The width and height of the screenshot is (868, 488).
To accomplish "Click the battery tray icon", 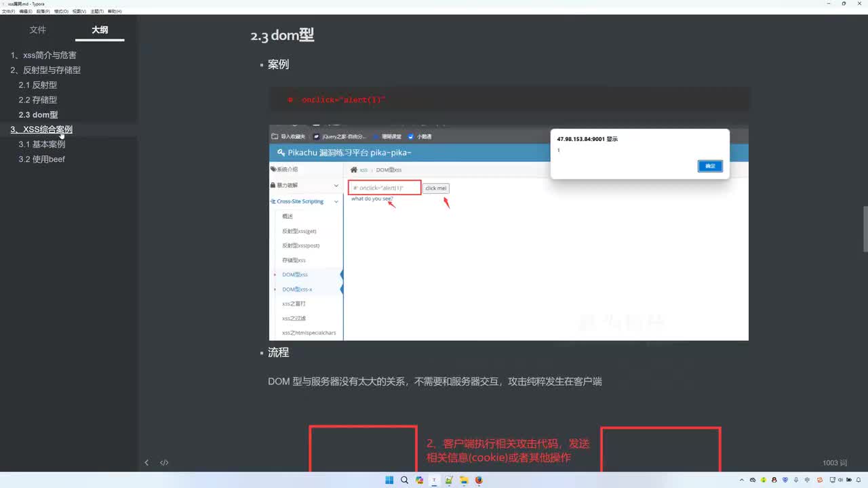I will (x=849, y=480).
